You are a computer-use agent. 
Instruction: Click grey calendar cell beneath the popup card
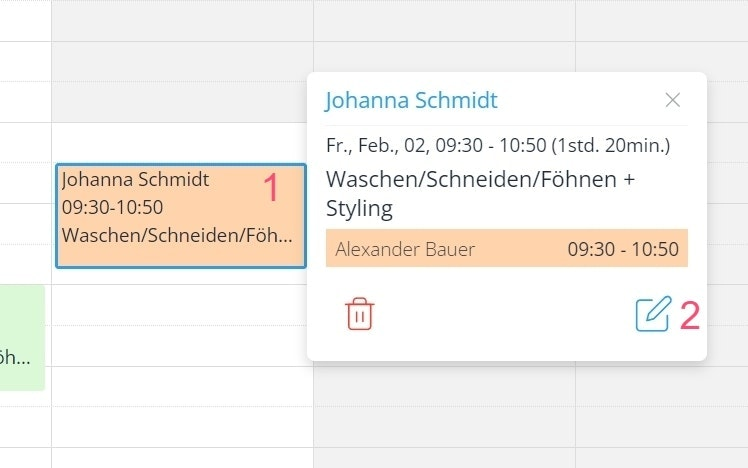point(444,386)
